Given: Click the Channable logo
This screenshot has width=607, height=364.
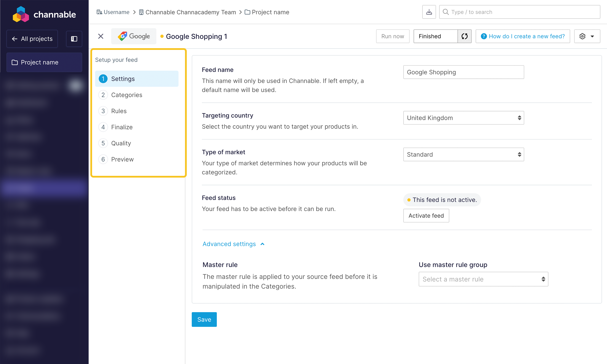Looking at the screenshot, I should click(44, 14).
